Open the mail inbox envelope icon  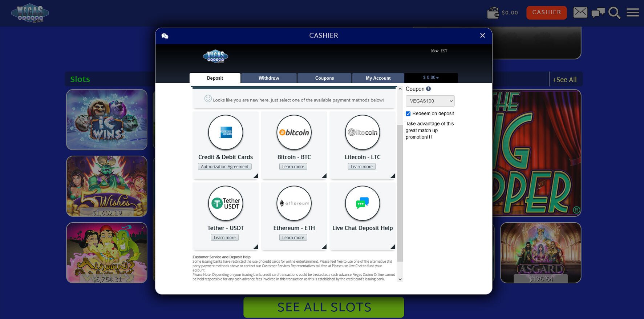tap(580, 12)
